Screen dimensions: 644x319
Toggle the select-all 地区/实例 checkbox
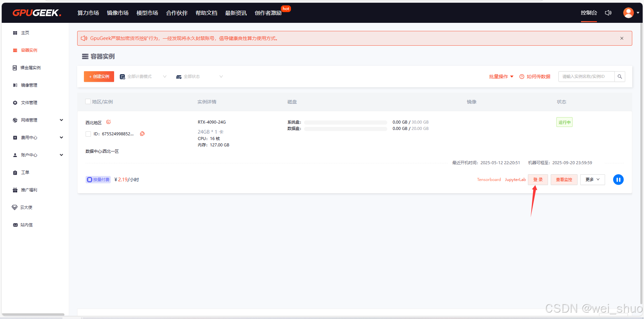(88, 101)
